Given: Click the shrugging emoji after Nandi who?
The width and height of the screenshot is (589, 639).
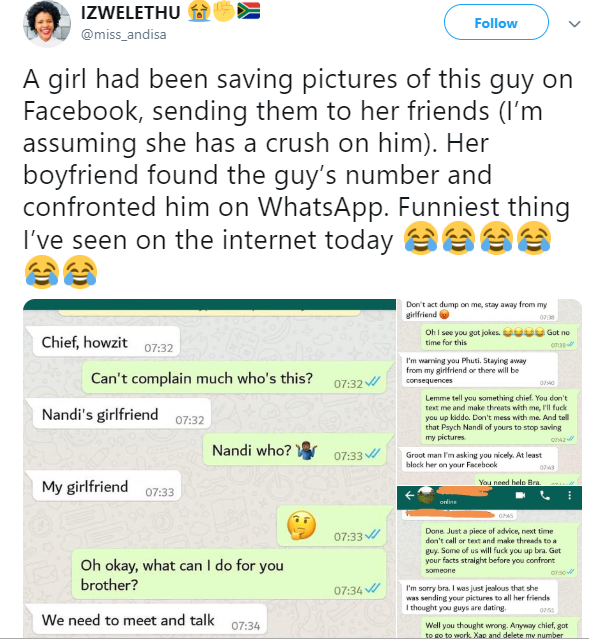Looking at the screenshot, I should 307,451.
